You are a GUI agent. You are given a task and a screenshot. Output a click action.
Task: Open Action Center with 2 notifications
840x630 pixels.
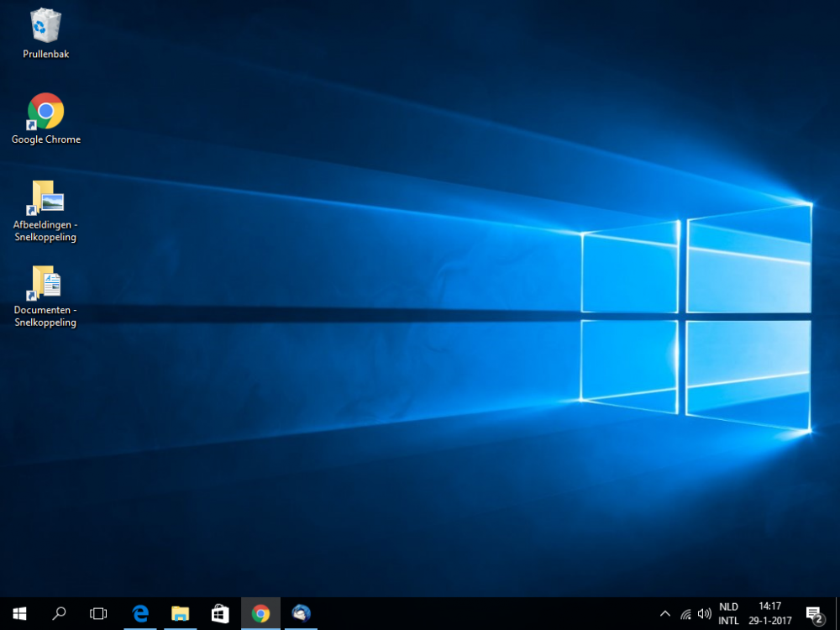tap(813, 613)
